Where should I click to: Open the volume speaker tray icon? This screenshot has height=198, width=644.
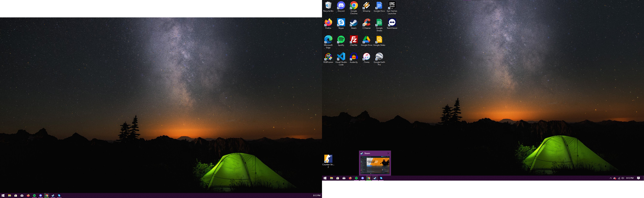coord(623,178)
